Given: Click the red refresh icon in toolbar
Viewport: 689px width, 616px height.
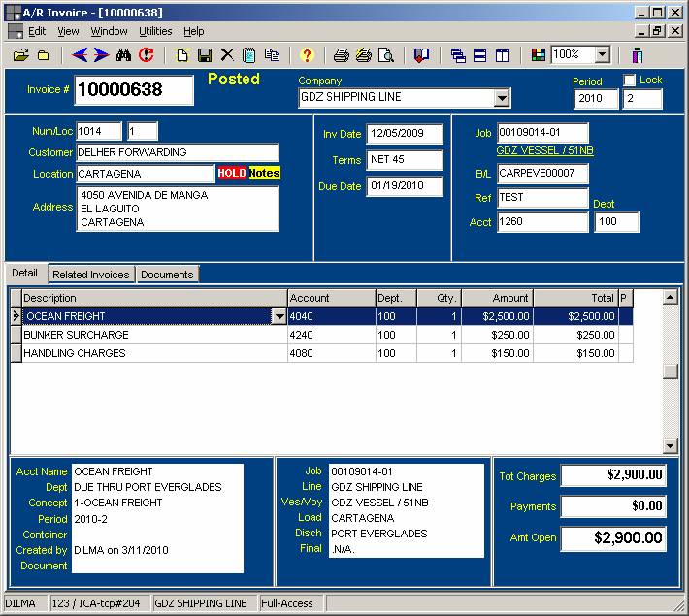Looking at the screenshot, I should coord(147,55).
